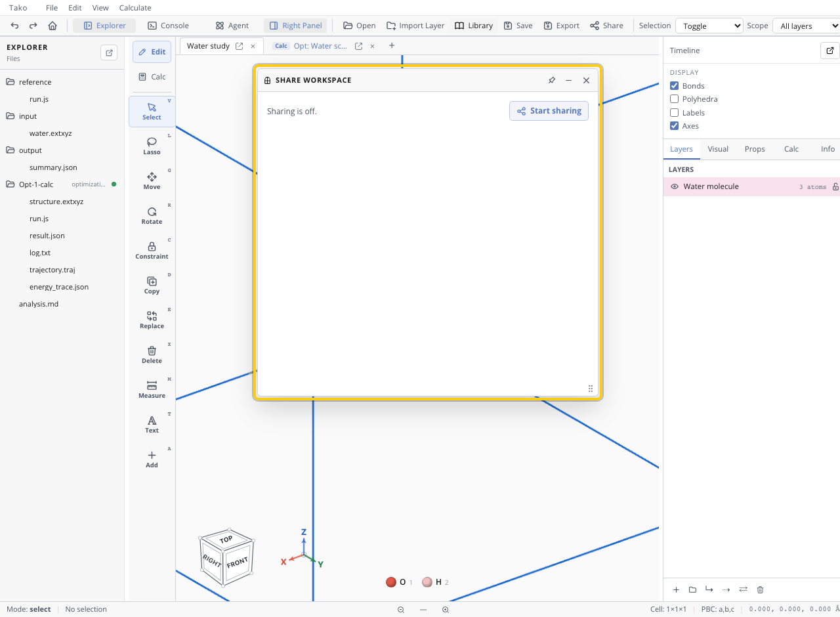Pop out the Opt: Water sc... tab
840x617 pixels.
(359, 46)
